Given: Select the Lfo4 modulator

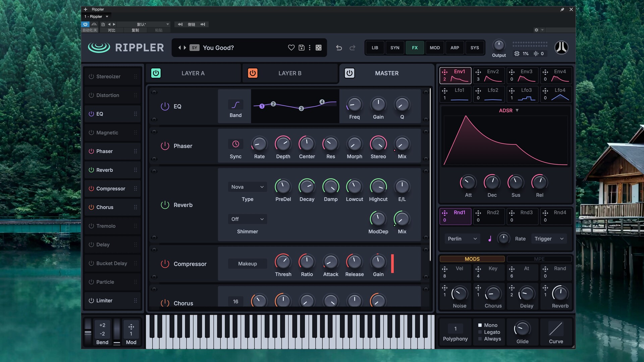Looking at the screenshot, I should [x=556, y=94].
